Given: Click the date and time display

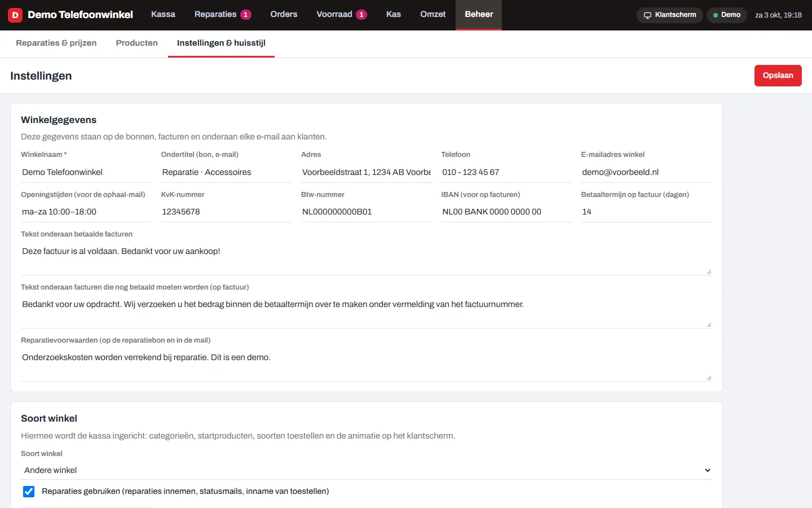Looking at the screenshot, I should coord(778,15).
